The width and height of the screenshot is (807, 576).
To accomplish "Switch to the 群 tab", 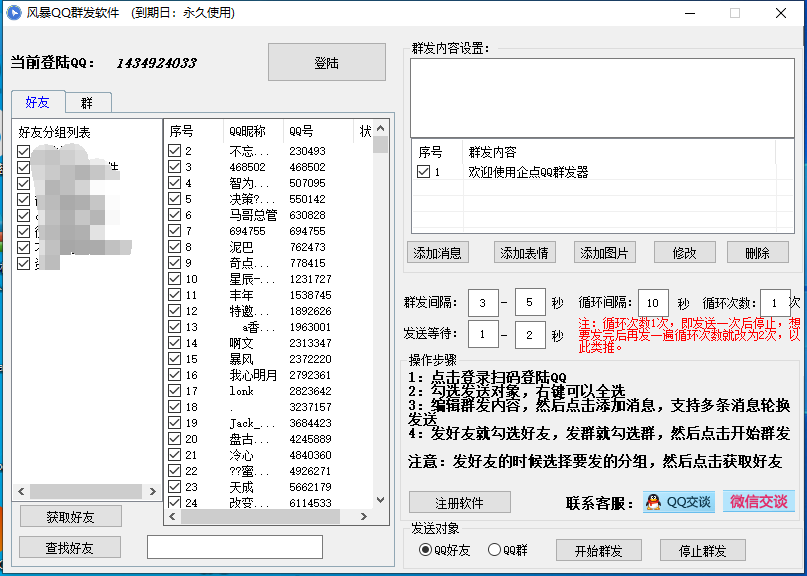I will pyautogui.click(x=87, y=103).
